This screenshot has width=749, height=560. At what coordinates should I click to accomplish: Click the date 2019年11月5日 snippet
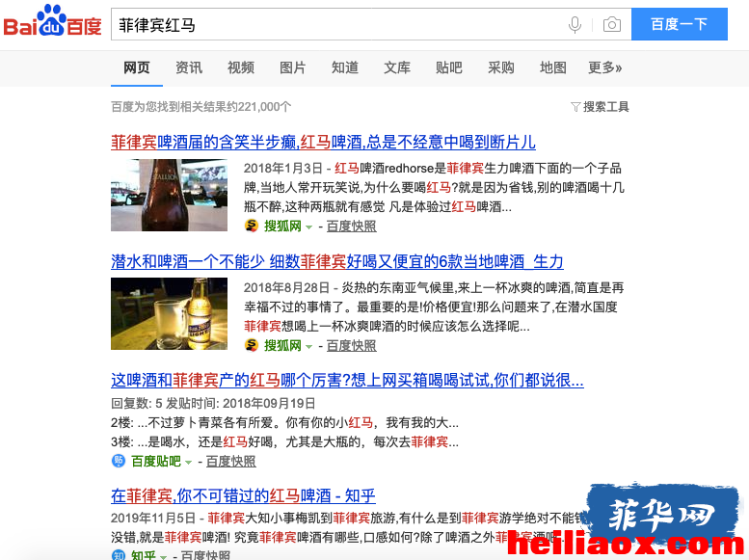point(153,518)
